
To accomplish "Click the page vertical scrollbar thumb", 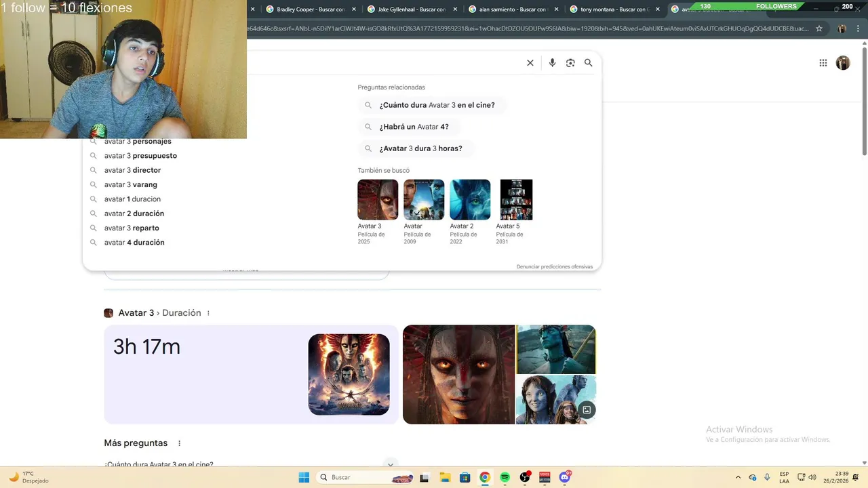I will pos(864,100).
